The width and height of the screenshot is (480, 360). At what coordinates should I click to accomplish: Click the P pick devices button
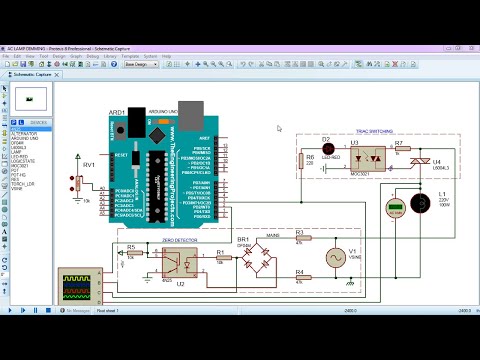coord(14,122)
